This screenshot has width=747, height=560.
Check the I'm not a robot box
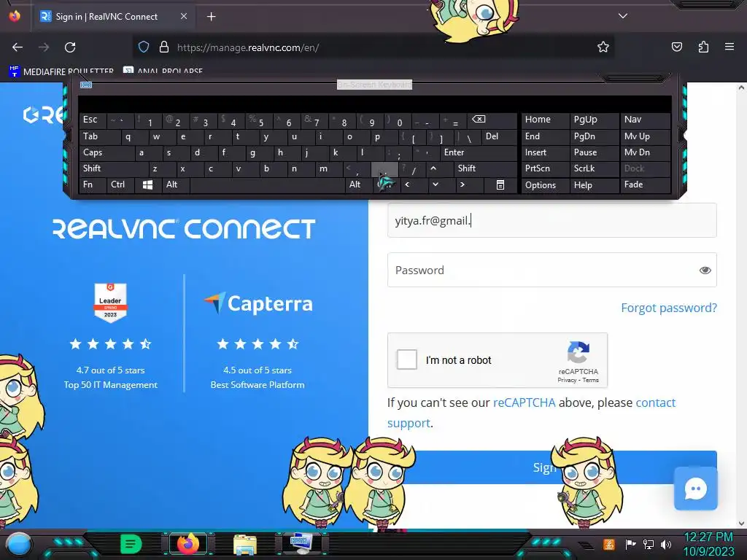pos(407,359)
